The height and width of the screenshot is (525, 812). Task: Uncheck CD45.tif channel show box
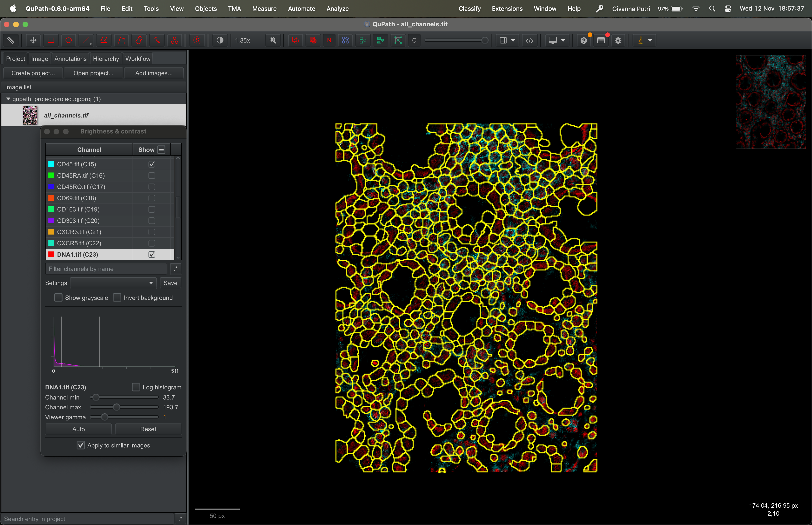pos(152,164)
